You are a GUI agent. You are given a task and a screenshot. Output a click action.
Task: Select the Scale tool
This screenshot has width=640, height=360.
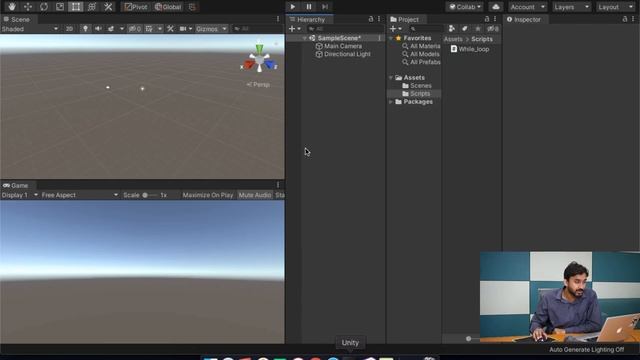pyautogui.click(x=60, y=7)
